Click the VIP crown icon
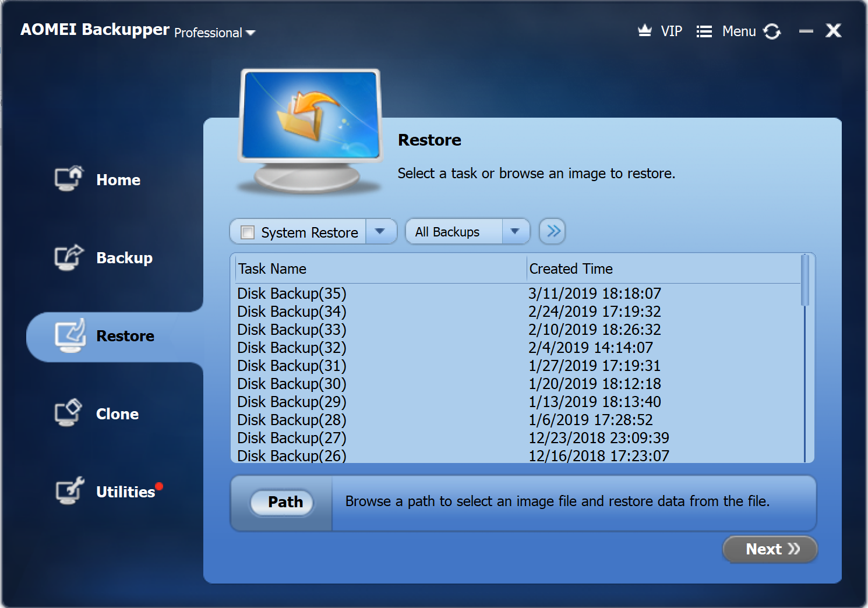Image resolution: width=868 pixels, height=608 pixels. [x=644, y=30]
